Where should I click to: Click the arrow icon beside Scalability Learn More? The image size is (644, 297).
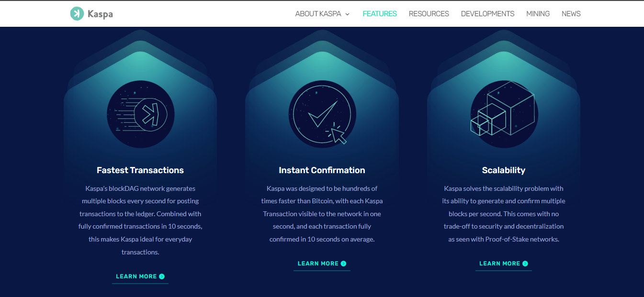pyautogui.click(x=525, y=264)
